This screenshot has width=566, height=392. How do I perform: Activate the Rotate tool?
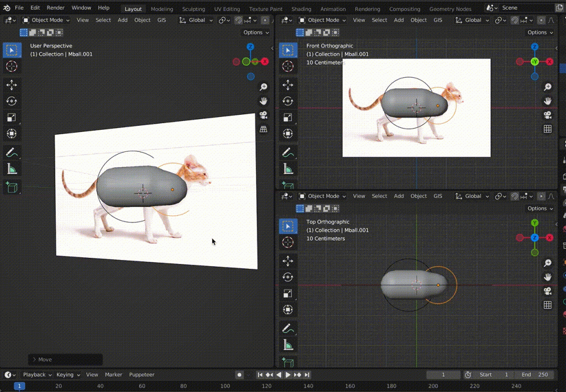click(12, 100)
